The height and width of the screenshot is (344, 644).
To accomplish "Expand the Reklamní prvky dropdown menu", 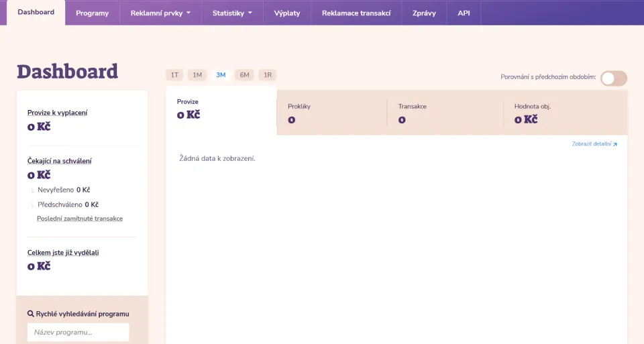I will [160, 13].
